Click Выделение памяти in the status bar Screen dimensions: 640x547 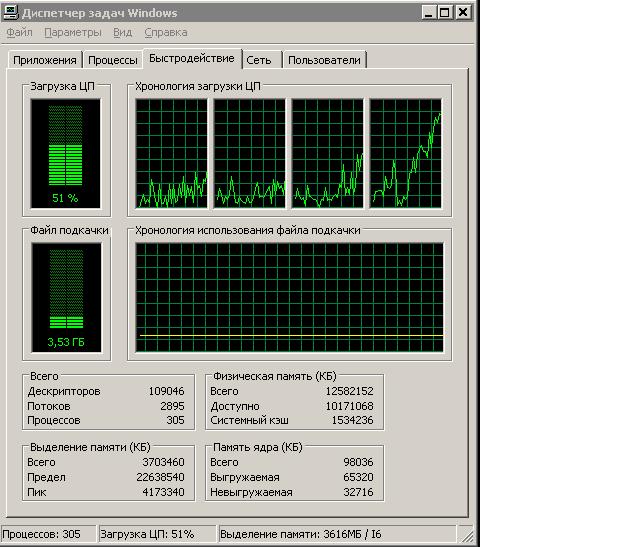pyautogui.click(x=299, y=534)
